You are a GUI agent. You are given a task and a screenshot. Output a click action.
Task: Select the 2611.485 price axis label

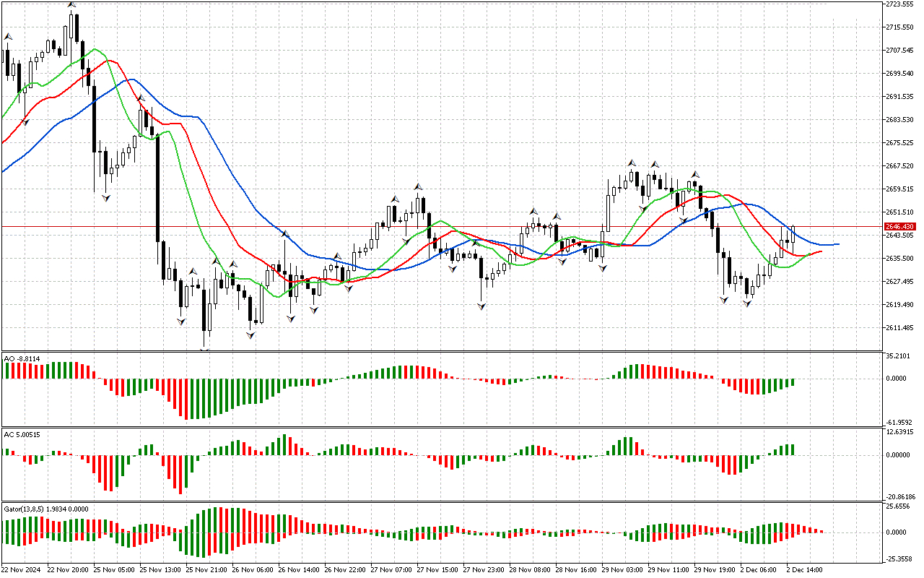click(900, 328)
